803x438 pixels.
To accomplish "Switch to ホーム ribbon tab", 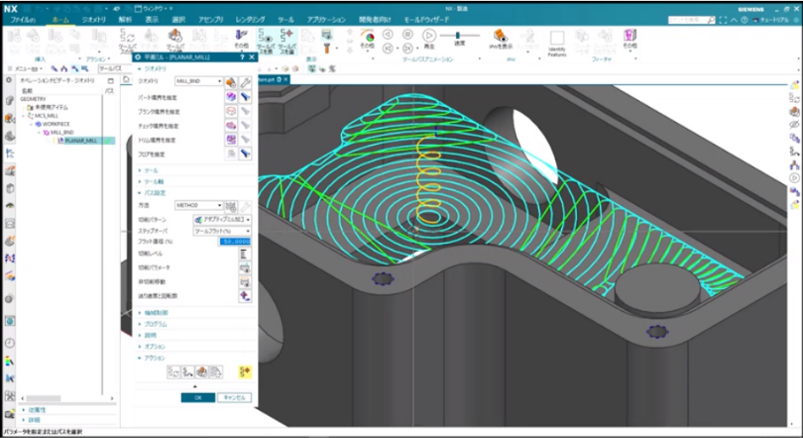I will point(61,19).
